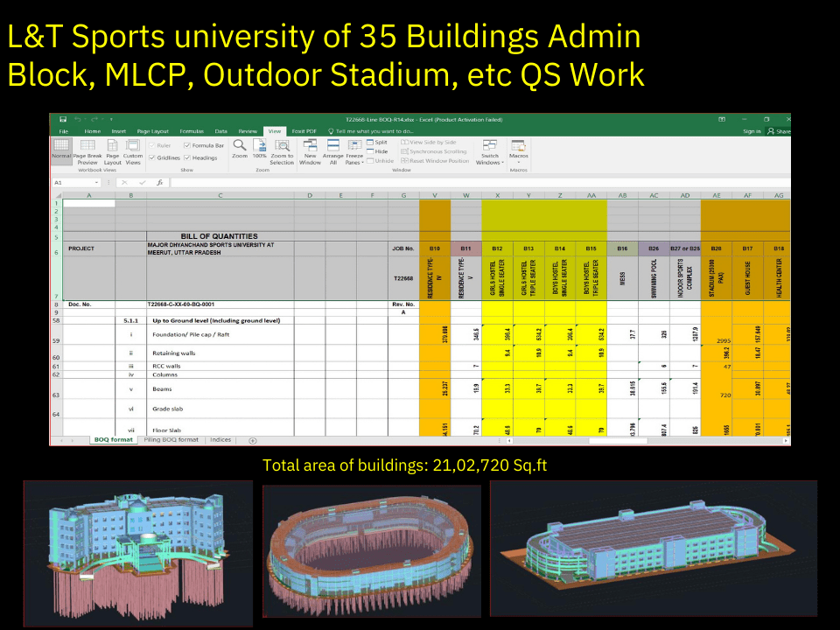Screen dimensions: 840x630
Task: Open the File menu
Action: coord(64,131)
